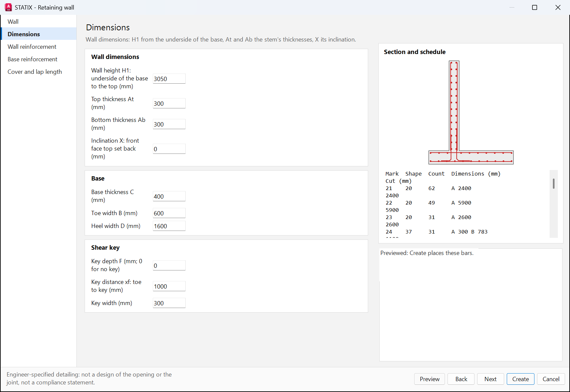Click the retaining wall section preview drawing
570x392 pixels.
tap(471, 113)
